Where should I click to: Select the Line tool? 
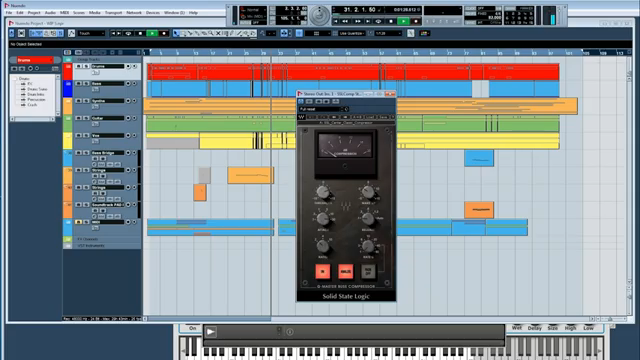coord(239,33)
